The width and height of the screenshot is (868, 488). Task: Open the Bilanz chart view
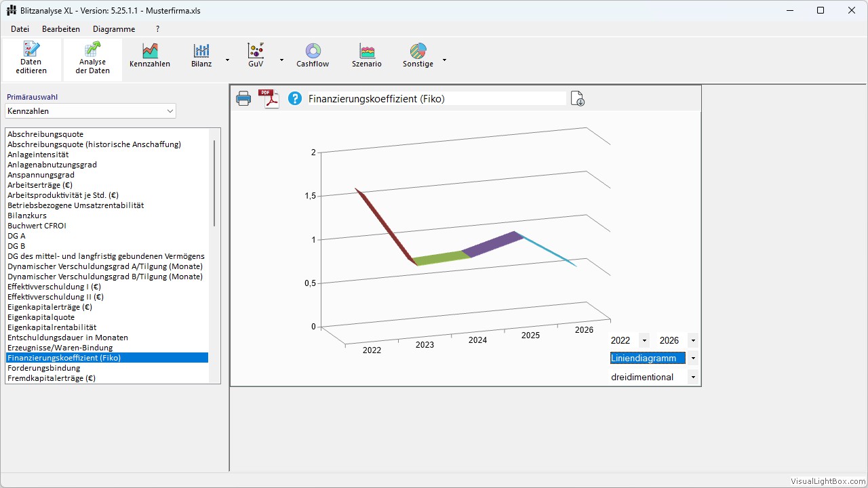(x=201, y=56)
